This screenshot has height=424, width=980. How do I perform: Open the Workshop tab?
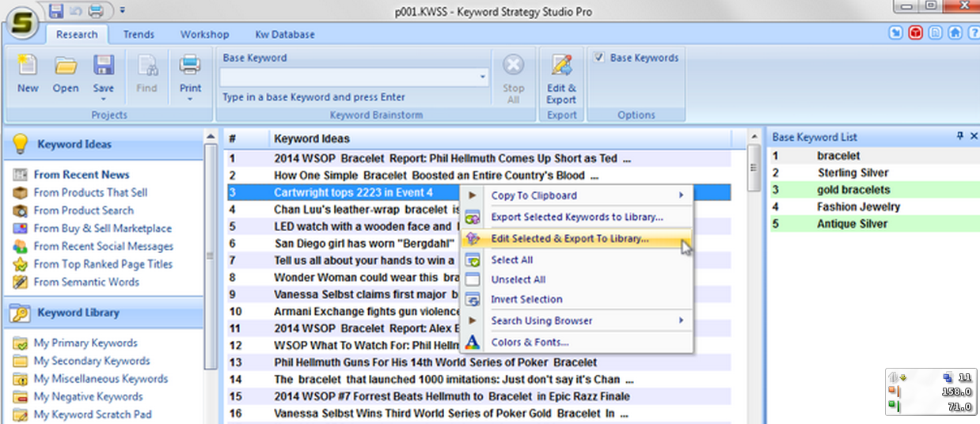point(204,35)
